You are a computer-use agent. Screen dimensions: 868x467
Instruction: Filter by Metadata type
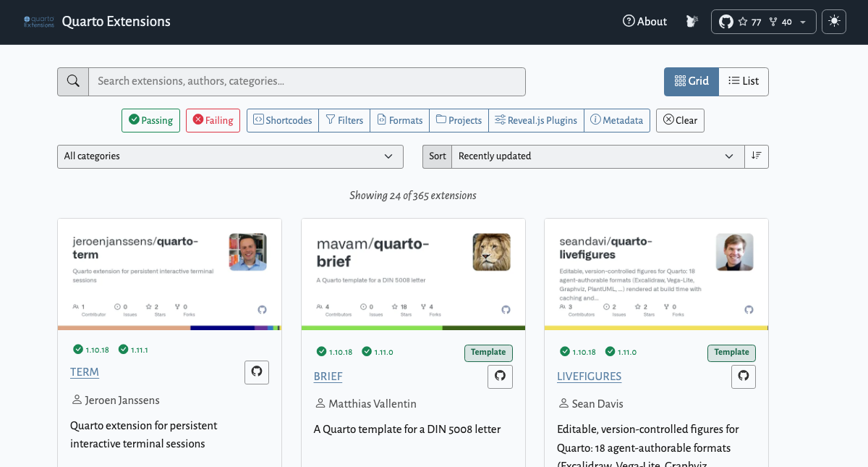pos(617,120)
